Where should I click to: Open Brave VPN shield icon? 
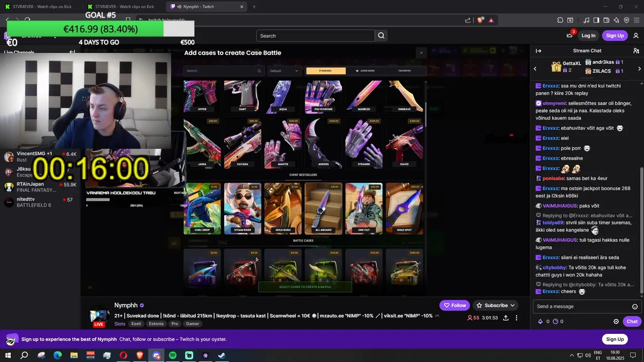pos(626,20)
